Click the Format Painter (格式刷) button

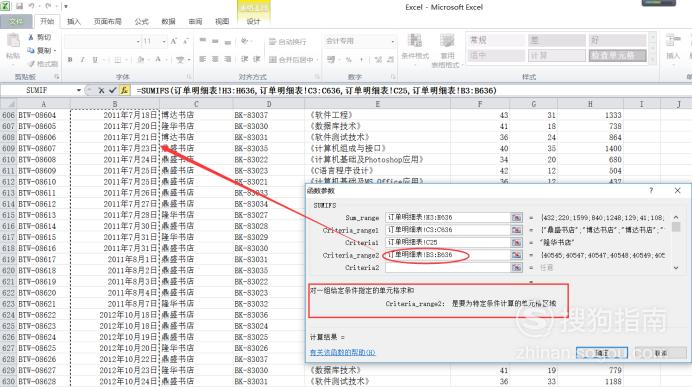(x=43, y=64)
